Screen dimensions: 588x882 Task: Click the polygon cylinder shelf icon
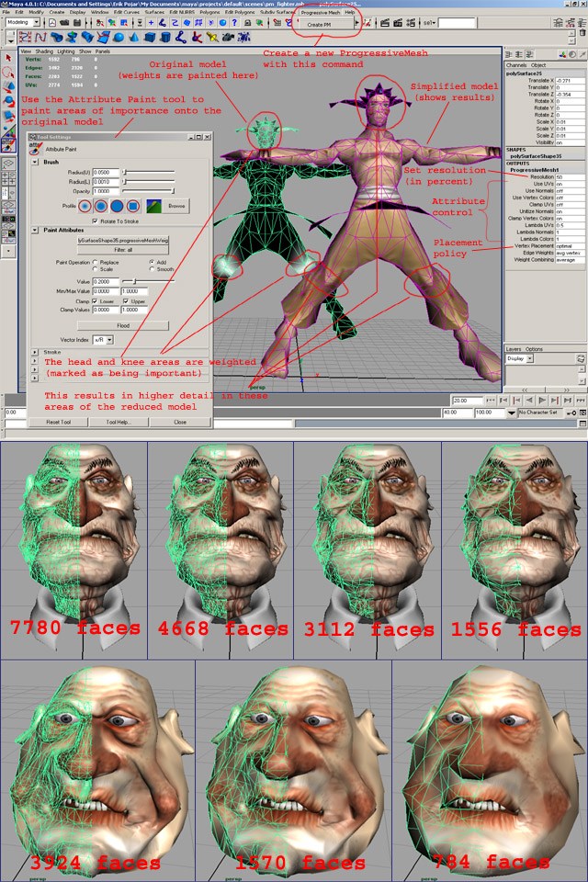coord(165,38)
